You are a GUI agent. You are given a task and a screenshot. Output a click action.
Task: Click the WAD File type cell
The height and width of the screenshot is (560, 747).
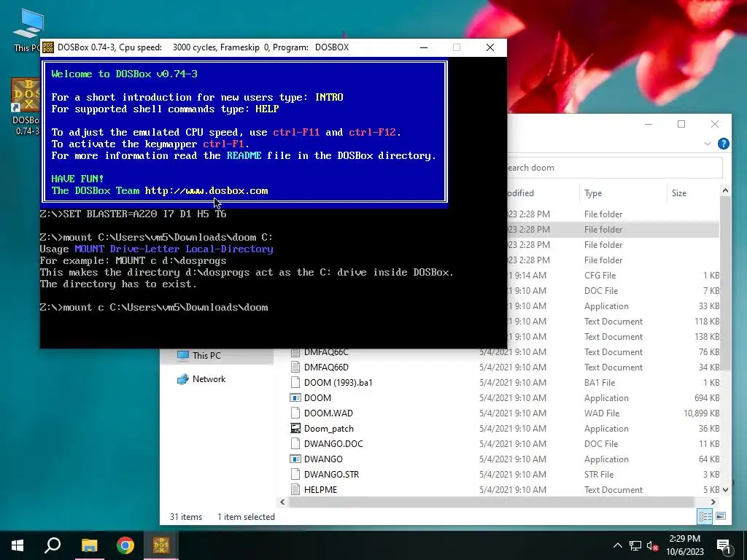(x=602, y=413)
